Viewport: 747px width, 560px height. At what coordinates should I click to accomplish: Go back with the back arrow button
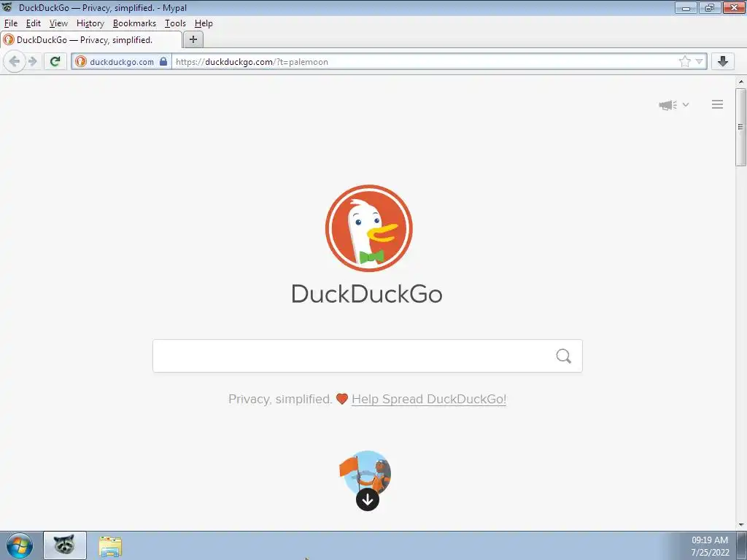pyautogui.click(x=15, y=61)
